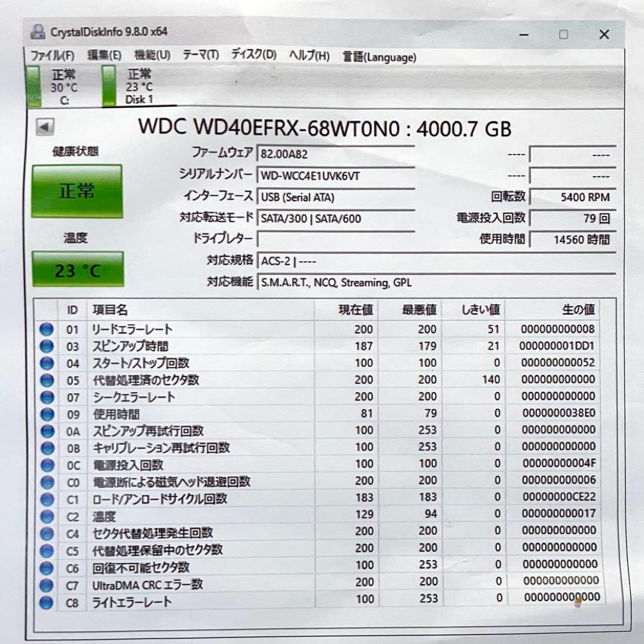The width and height of the screenshot is (644, 644).
Task: Click the green status bar of disk C:
Action: coord(33,86)
